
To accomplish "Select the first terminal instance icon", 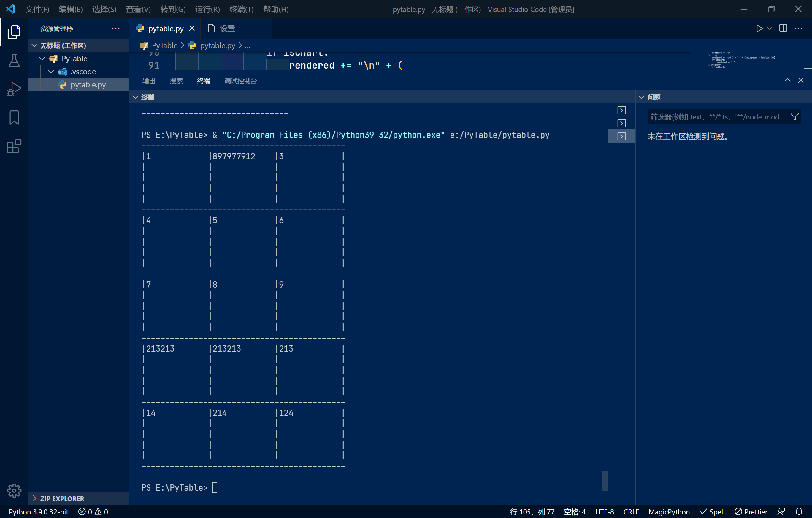I will [x=621, y=110].
